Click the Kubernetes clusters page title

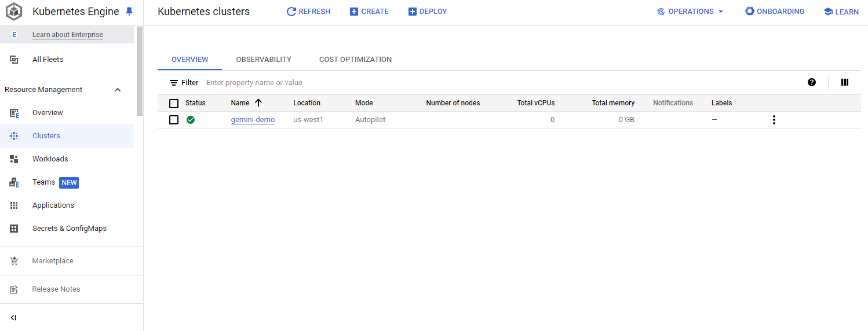(203, 12)
